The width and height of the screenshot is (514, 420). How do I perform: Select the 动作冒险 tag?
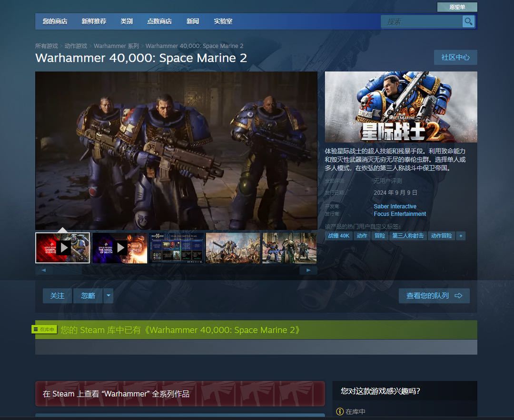pos(441,236)
